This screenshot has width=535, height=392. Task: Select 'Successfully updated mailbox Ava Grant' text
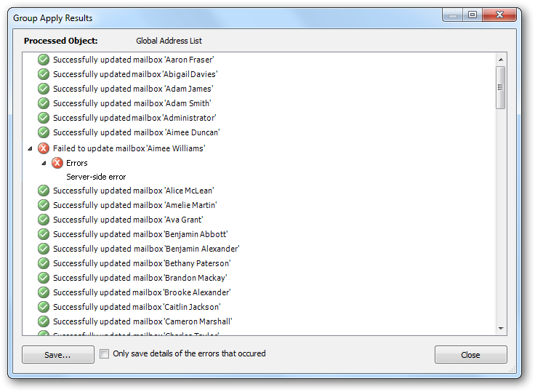point(128,220)
